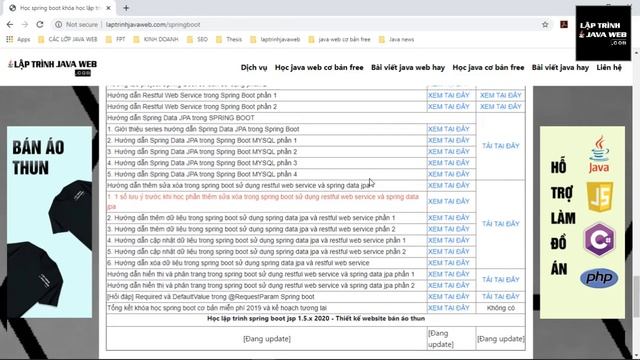Open a new browser tab
The height and width of the screenshot is (360, 640).
pyautogui.click(x=126, y=8)
